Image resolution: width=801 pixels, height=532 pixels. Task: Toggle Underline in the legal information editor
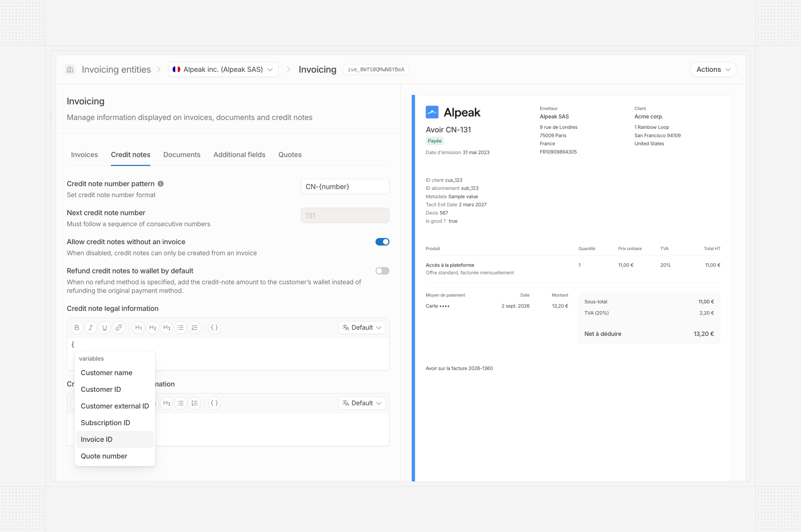pos(104,327)
